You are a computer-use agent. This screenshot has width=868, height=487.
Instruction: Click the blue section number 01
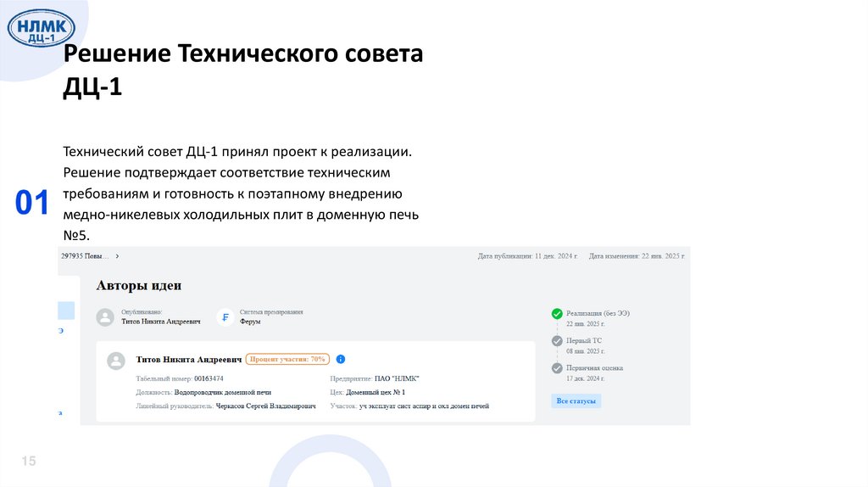click(32, 202)
